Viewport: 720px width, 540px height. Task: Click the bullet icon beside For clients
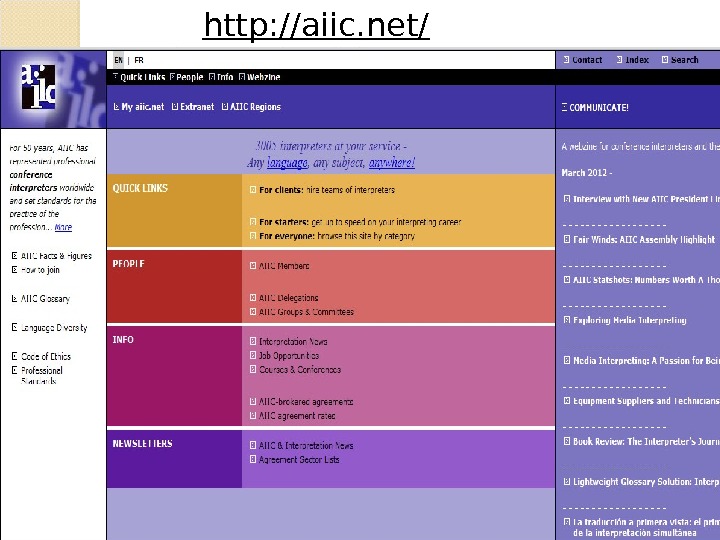click(x=253, y=190)
